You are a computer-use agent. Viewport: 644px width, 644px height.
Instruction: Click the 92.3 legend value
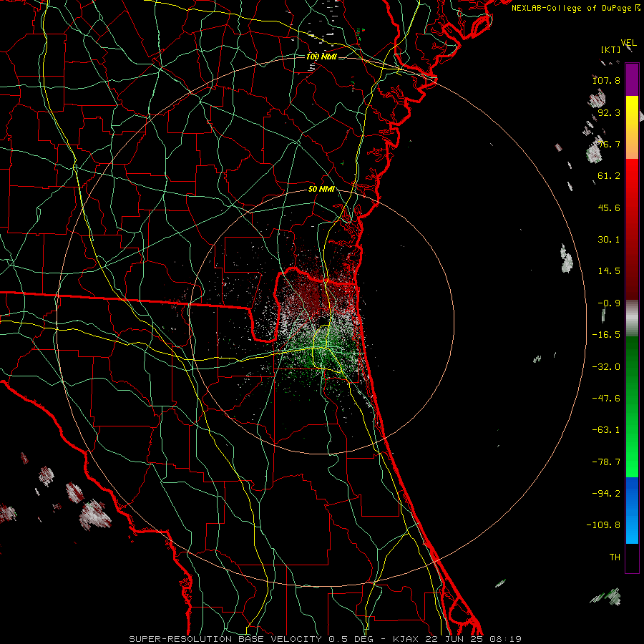pyautogui.click(x=609, y=112)
